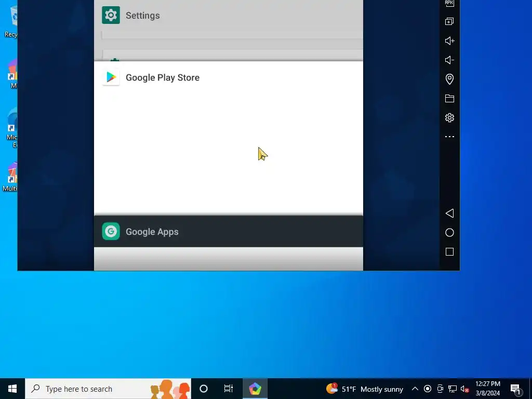The height and width of the screenshot is (399, 532).
Task: Open the shared folder icon in sidebar
Action: point(449,98)
